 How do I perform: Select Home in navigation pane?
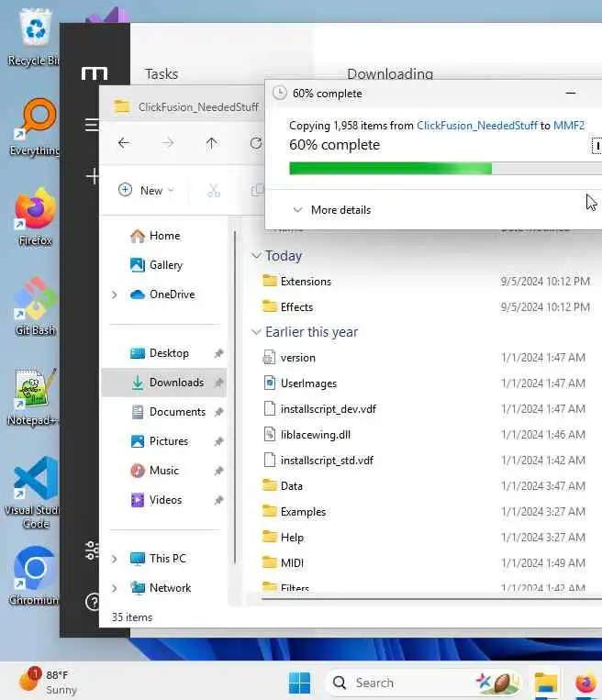pos(164,236)
